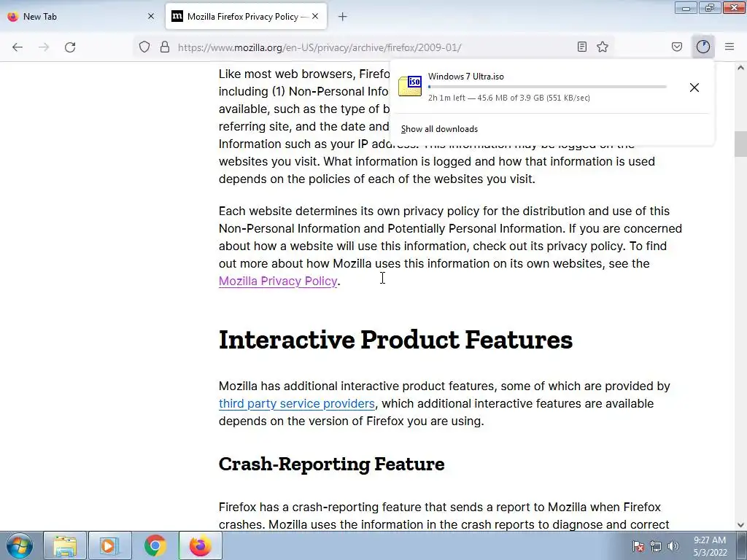Viewport: 747px width, 560px height.
Task: Click the download progress bar
Action: tap(547, 87)
